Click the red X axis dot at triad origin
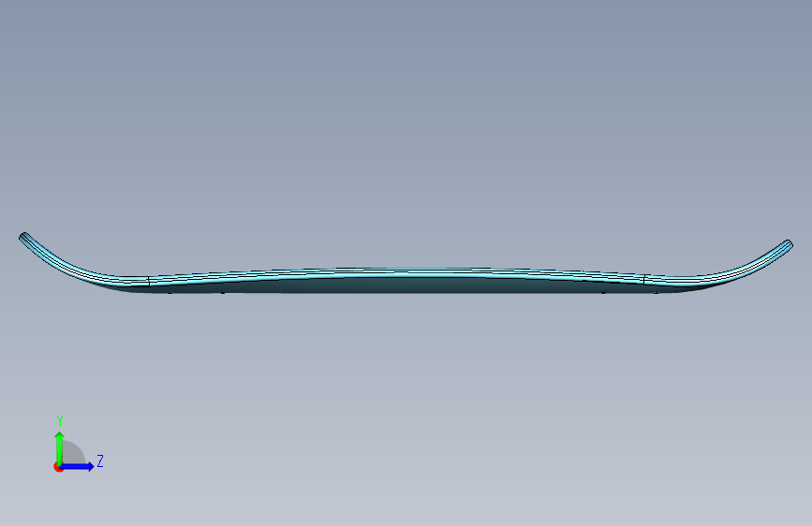Viewport: 812px width, 526px height. (57, 468)
